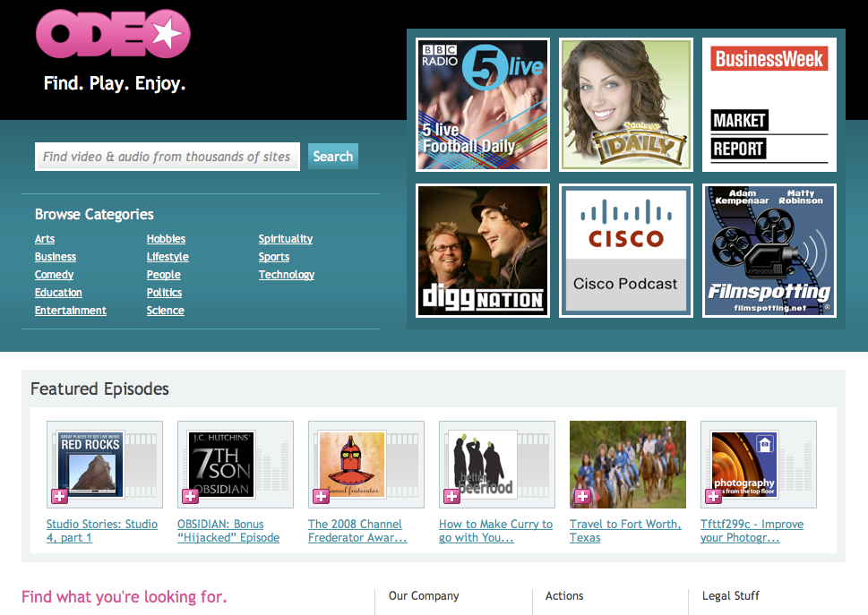Click the pink ODEO star logo
Viewport: 868px width, 615px height.
(x=113, y=33)
